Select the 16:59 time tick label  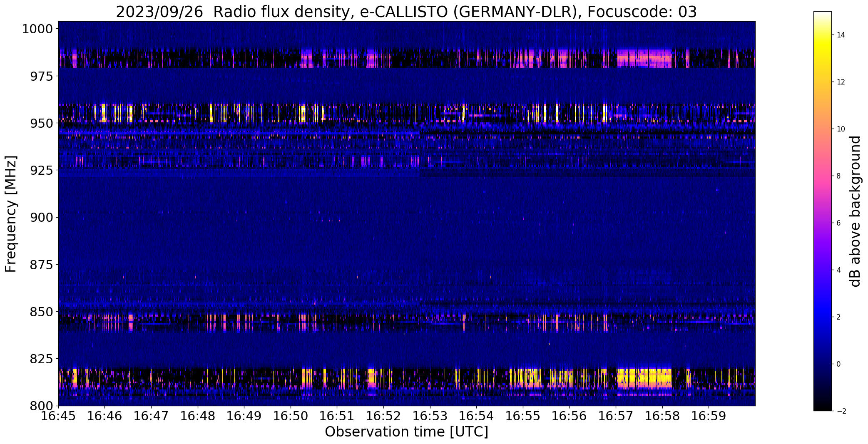(x=709, y=416)
